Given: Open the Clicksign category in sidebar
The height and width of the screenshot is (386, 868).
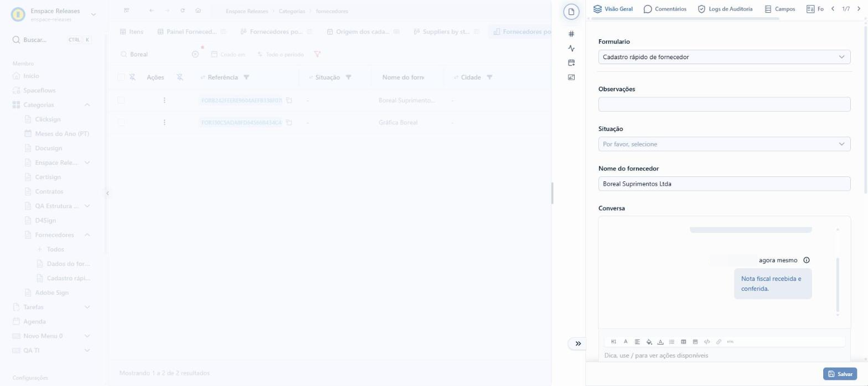Looking at the screenshot, I should tap(48, 119).
